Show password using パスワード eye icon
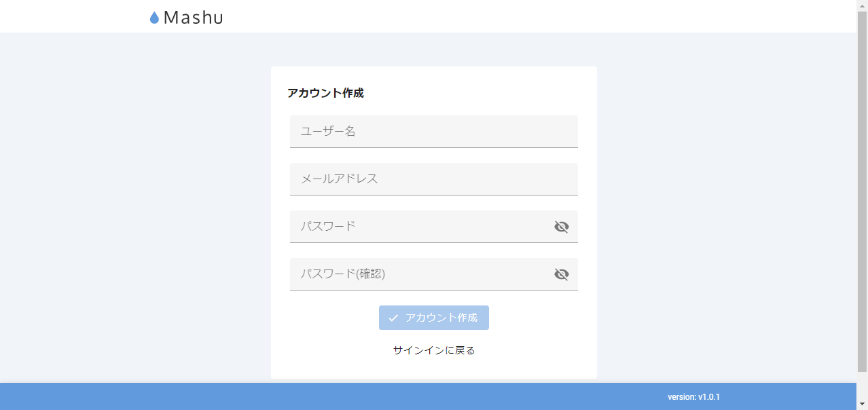Viewport: 868px width, 410px height. (561, 227)
